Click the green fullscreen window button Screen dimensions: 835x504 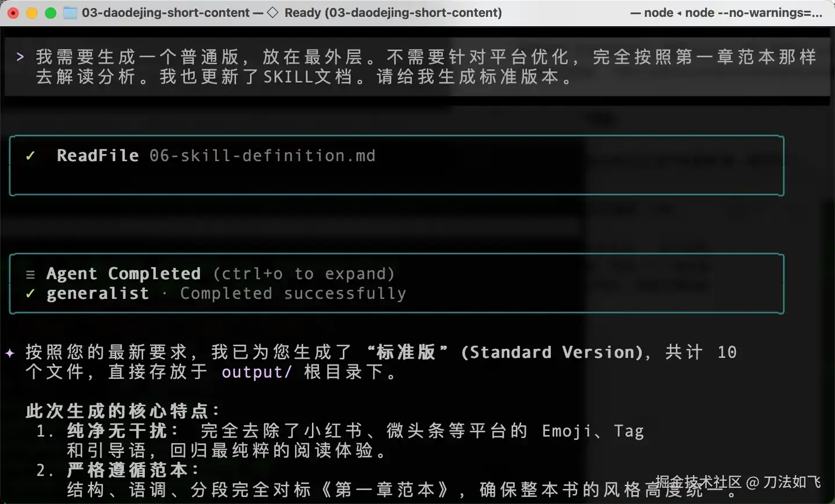tap(50, 13)
